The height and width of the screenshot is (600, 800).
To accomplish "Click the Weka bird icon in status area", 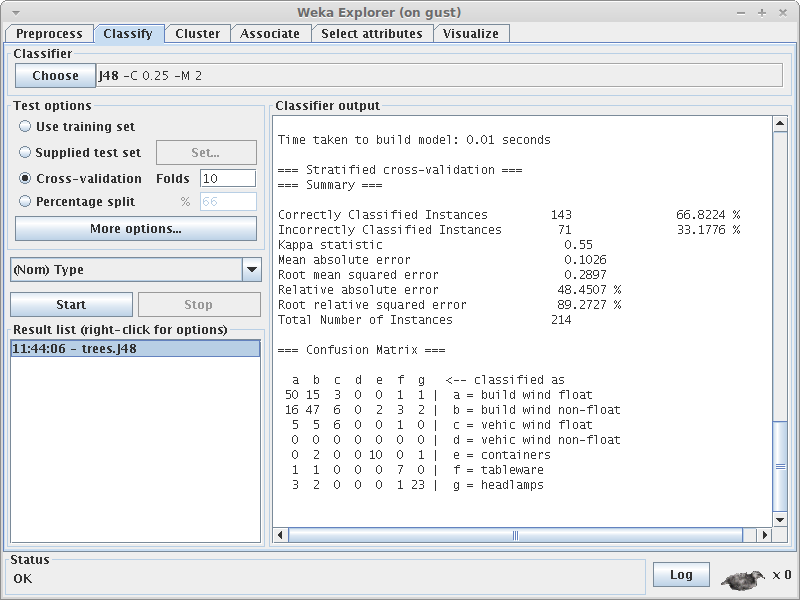I will (x=743, y=578).
